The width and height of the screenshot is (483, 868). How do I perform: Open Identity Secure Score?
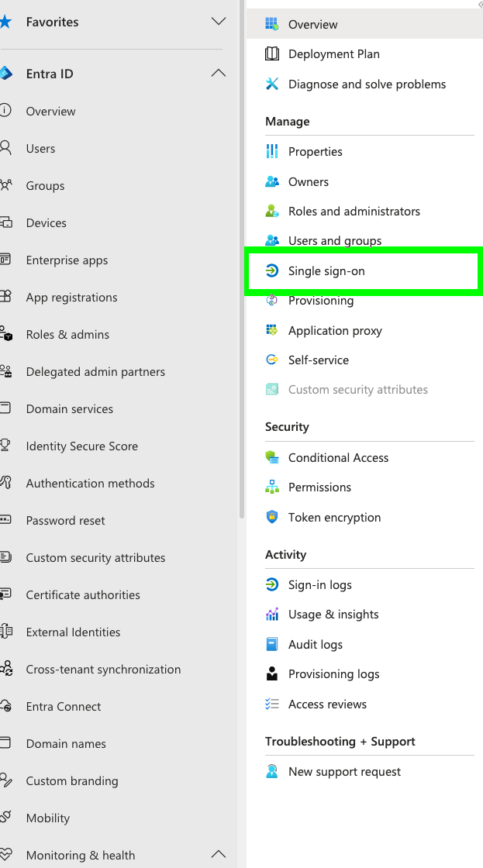pyautogui.click(x=81, y=446)
